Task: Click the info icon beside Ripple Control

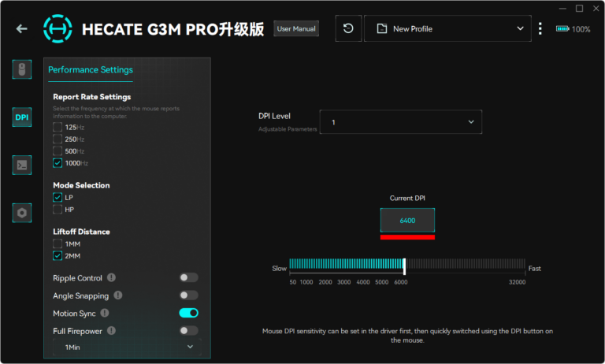Action: (111, 277)
